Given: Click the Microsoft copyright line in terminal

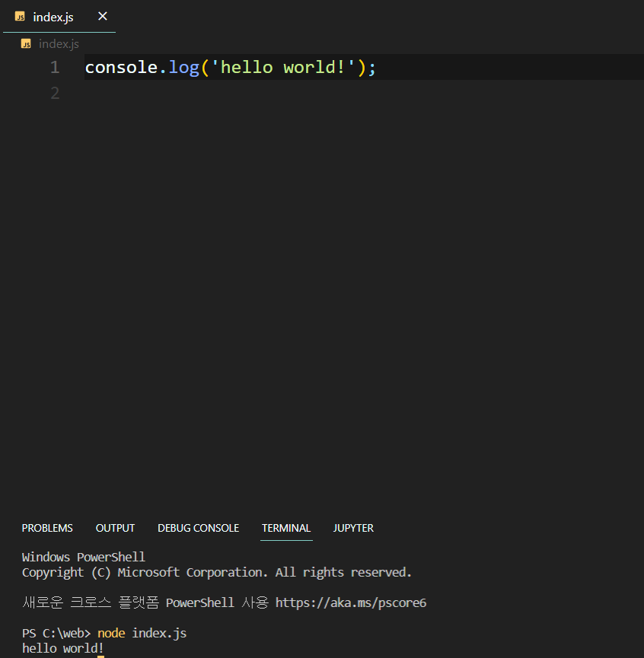Looking at the screenshot, I should coord(217,573).
